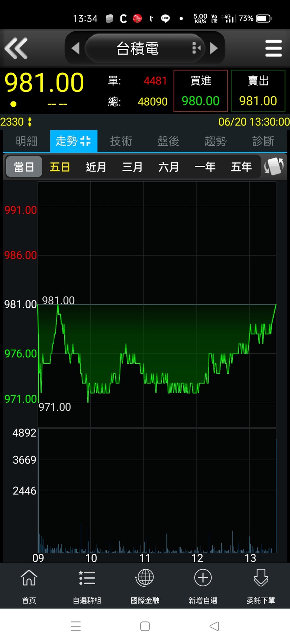The image size is (290, 644).
Task: Tap the 991.00 price axis label
Action: 20,210
